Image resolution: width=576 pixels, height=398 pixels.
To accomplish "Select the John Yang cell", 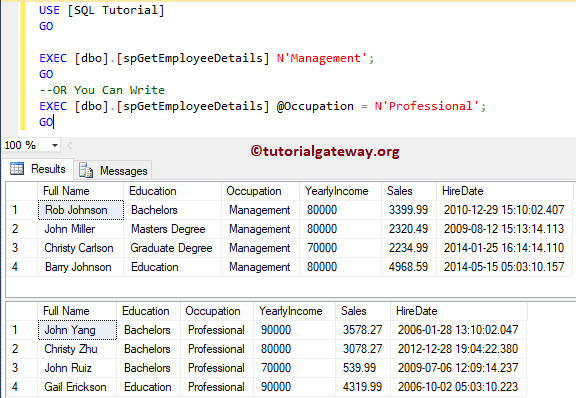I will click(x=77, y=330).
